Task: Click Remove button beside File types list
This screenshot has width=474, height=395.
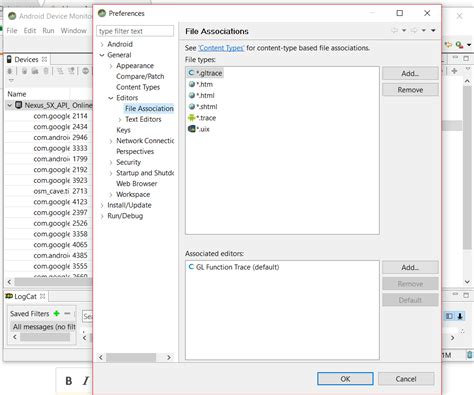Action: click(410, 90)
